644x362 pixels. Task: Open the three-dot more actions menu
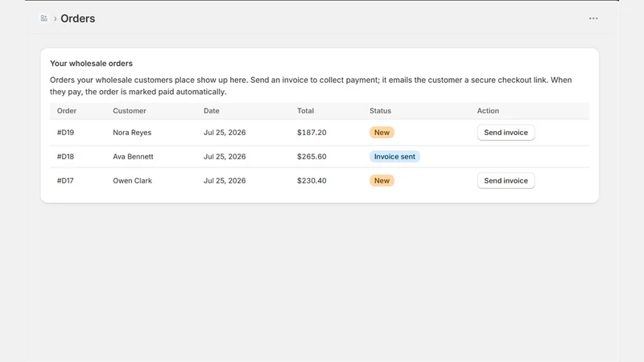[593, 19]
